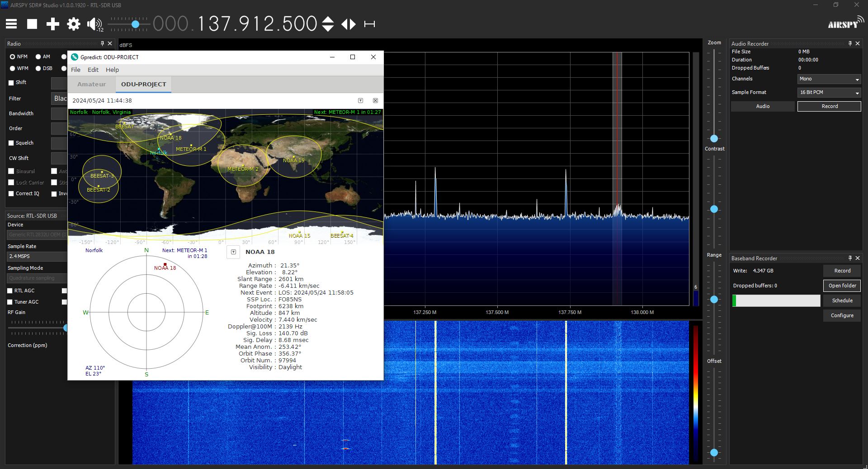Click the frequency step up/down arrows
This screenshot has height=469, width=868.
tap(328, 24)
